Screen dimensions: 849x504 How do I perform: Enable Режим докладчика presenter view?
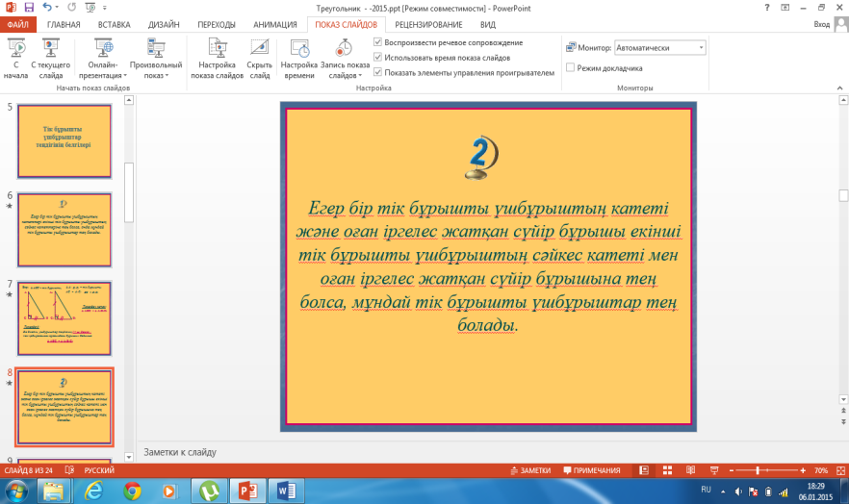[x=571, y=68]
